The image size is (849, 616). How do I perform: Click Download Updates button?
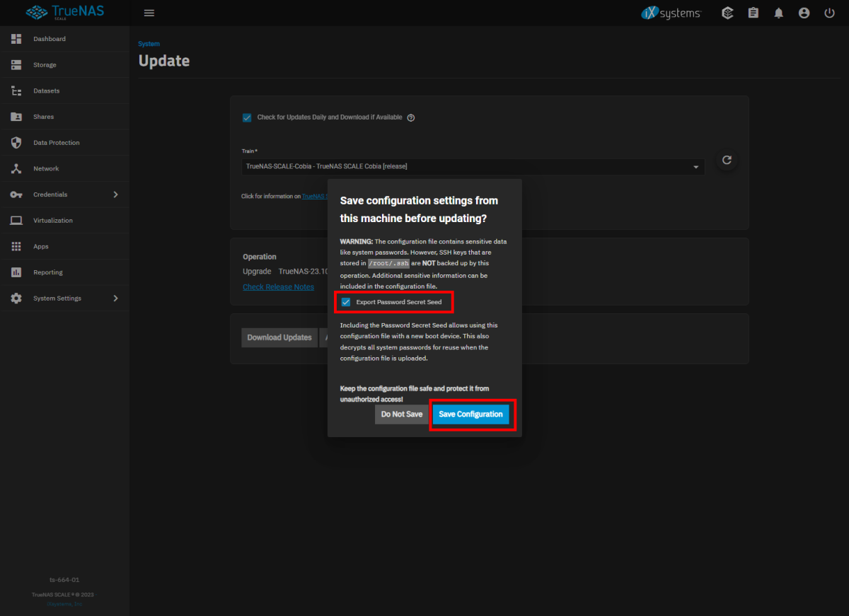279,337
